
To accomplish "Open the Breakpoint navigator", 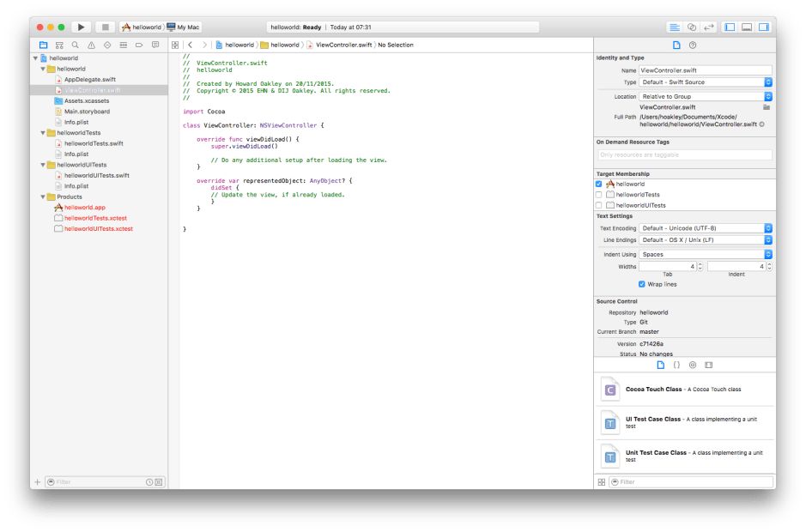I will click(x=137, y=45).
